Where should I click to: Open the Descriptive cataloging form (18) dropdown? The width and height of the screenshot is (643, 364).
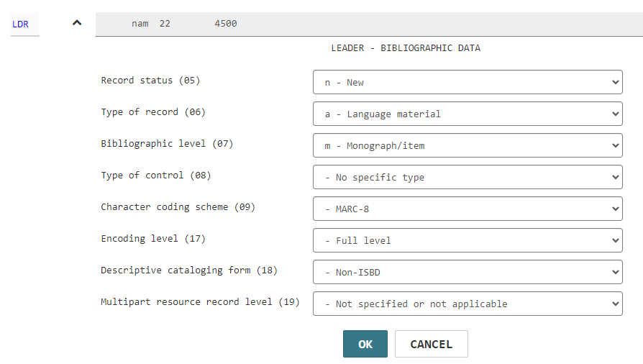468,272
